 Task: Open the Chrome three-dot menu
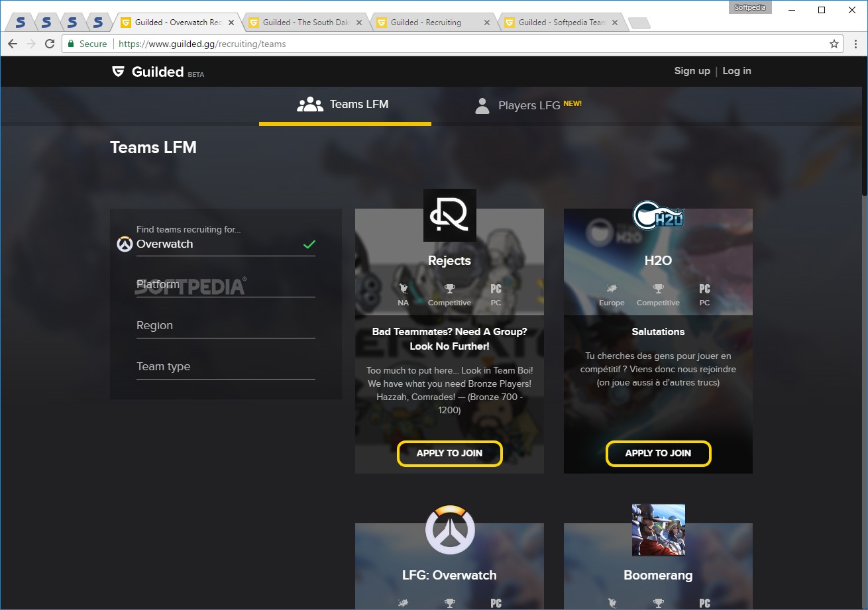pos(855,44)
